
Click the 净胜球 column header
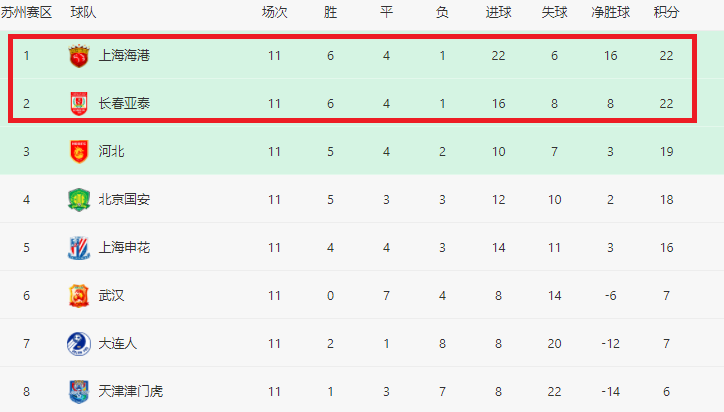click(610, 12)
